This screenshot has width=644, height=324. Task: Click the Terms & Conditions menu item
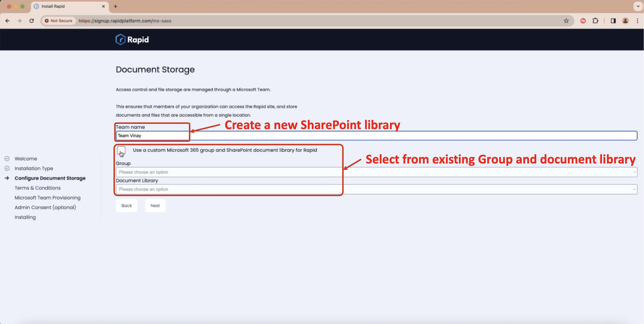coord(38,188)
